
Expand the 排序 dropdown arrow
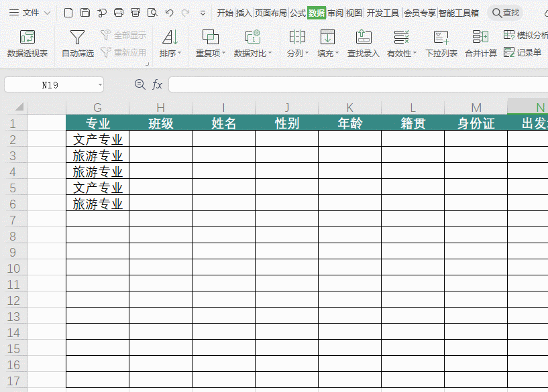click(x=179, y=53)
